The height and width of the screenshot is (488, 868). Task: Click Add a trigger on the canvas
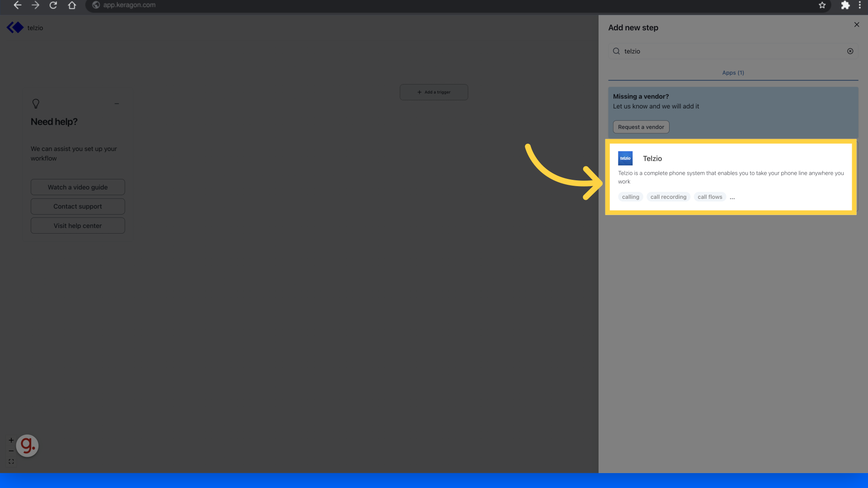434,92
